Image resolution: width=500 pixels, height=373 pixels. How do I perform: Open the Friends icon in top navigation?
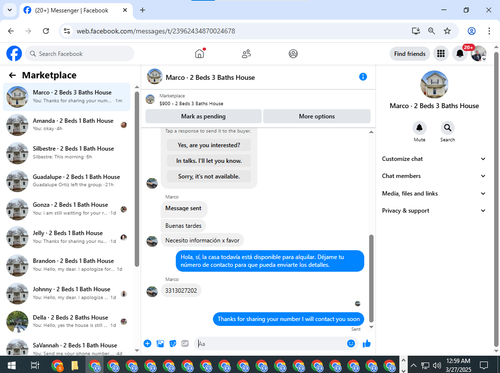(246, 53)
